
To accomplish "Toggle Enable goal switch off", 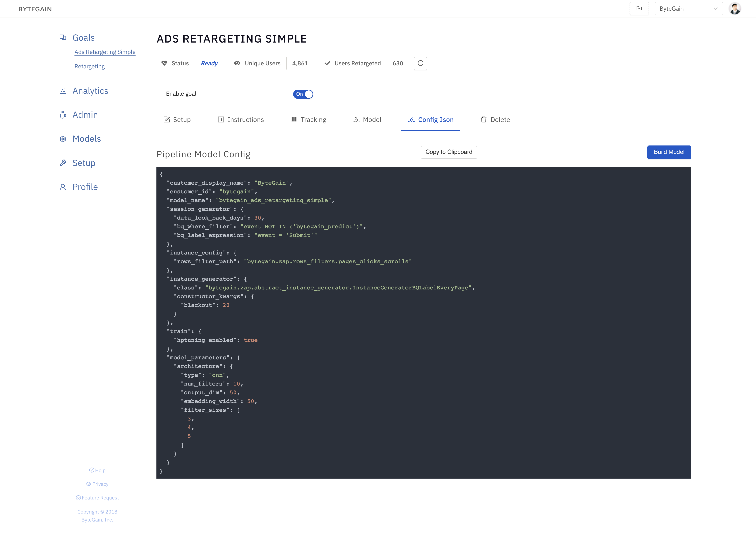I will [x=303, y=94].
